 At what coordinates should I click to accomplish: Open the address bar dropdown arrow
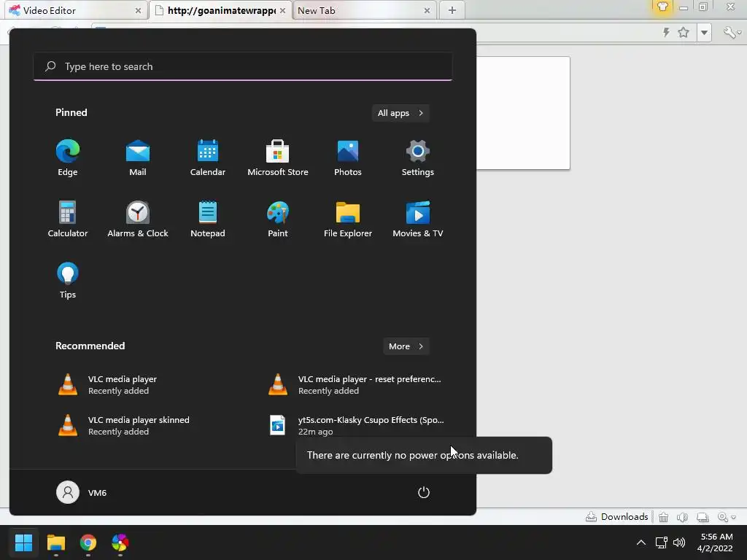click(704, 32)
